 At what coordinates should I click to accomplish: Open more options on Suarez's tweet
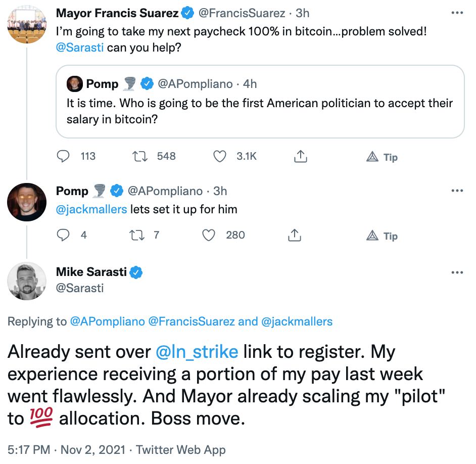[x=457, y=13]
